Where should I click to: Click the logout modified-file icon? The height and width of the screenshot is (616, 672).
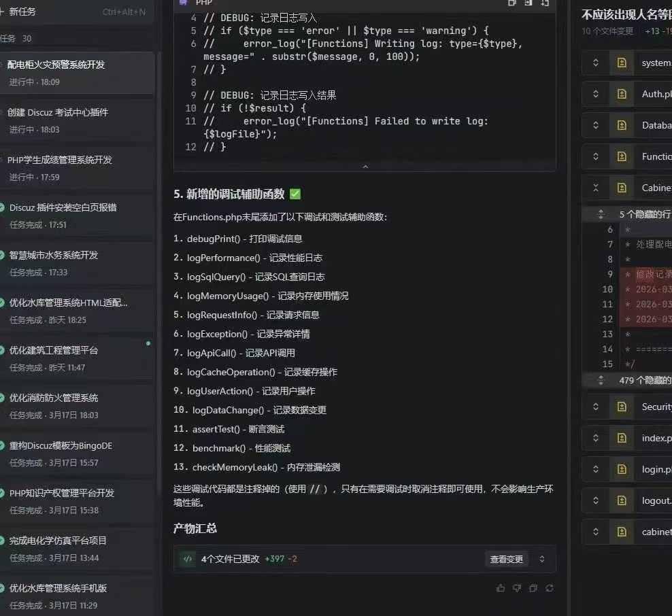pos(622,500)
